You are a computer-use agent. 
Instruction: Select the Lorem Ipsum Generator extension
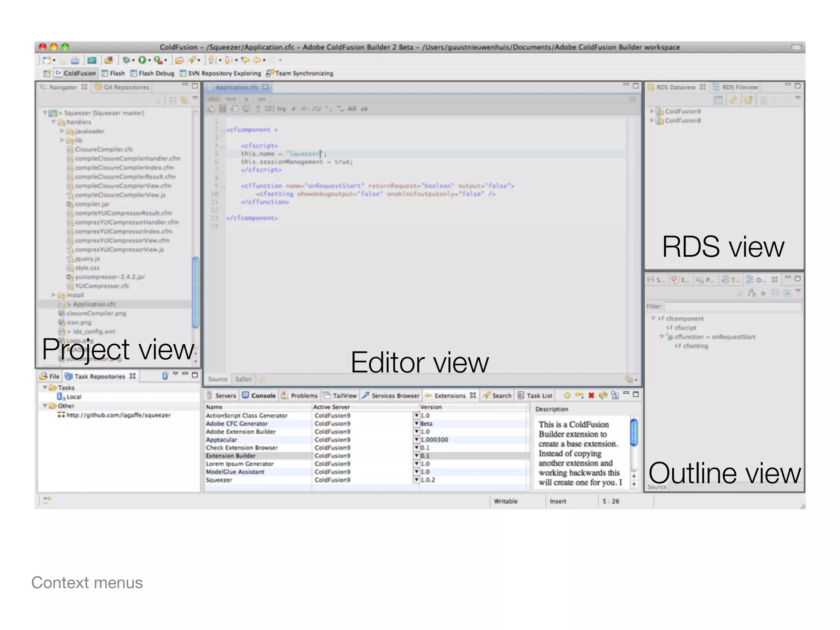(x=366, y=464)
